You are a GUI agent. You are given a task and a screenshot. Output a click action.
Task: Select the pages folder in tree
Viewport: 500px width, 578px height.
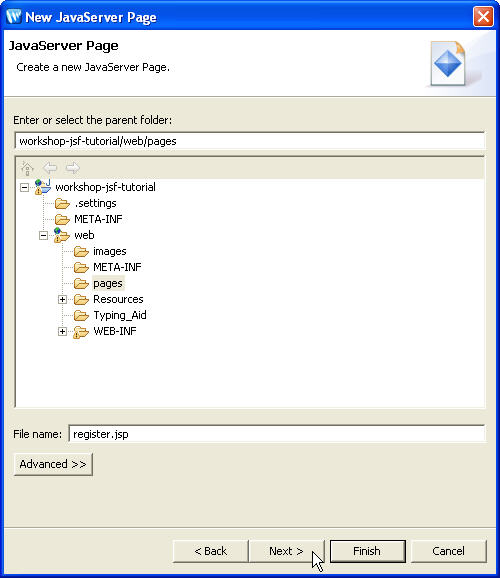coord(108,283)
